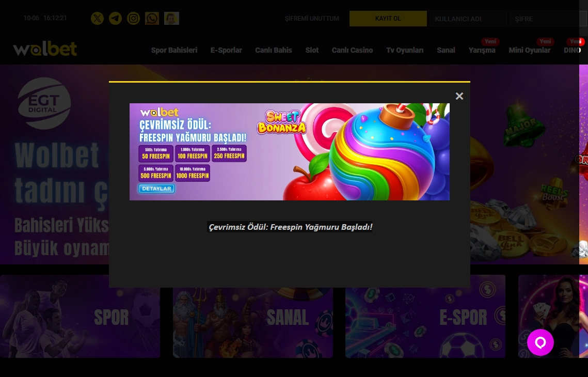Open the DINO menu item
Image resolution: width=588 pixels, height=377 pixels.
tap(572, 50)
